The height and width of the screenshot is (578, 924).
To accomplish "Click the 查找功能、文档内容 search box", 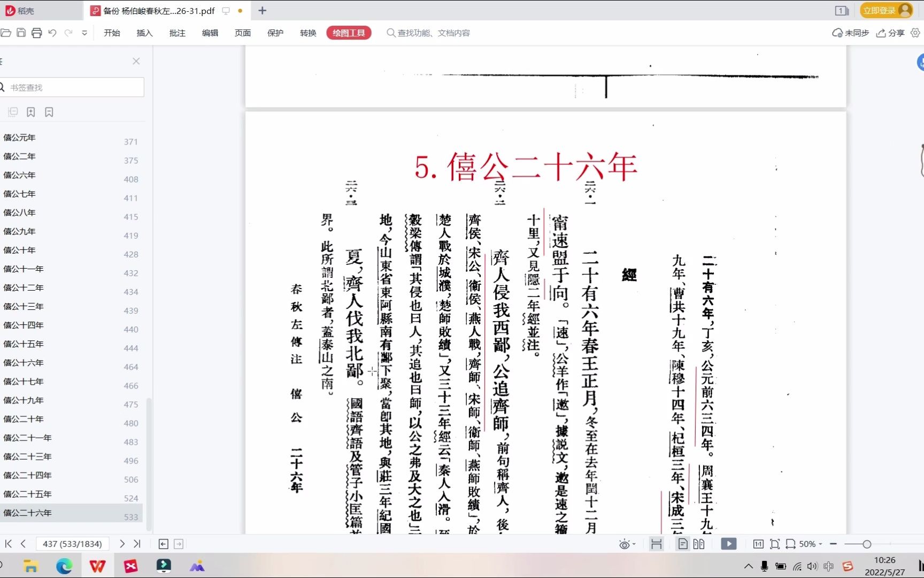I will click(x=428, y=33).
